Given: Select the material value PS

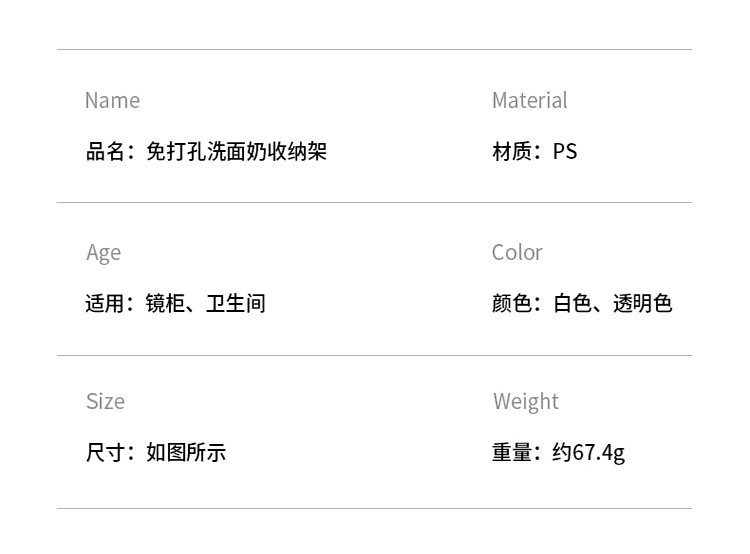Looking at the screenshot, I should pyautogui.click(x=565, y=152).
